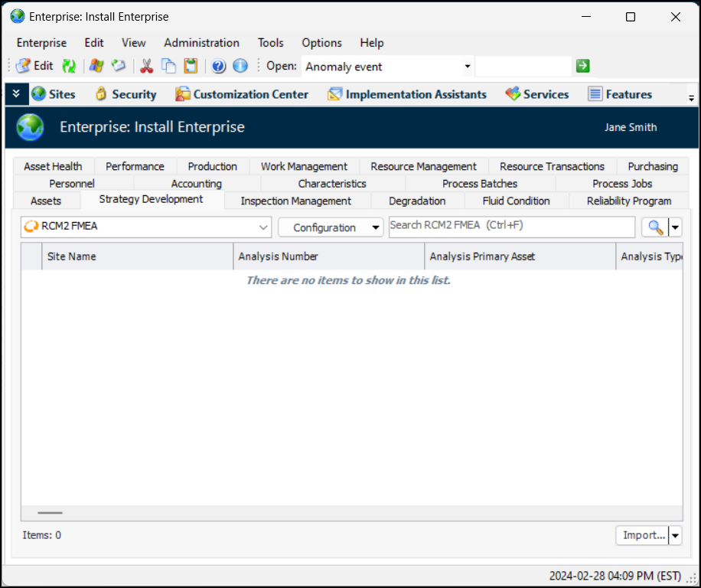The height and width of the screenshot is (588, 701).
Task: Click the green Refresh icon in the toolbar
Action: 69,67
